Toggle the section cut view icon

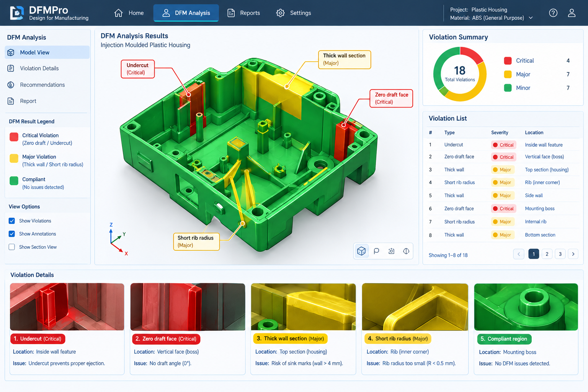click(406, 251)
